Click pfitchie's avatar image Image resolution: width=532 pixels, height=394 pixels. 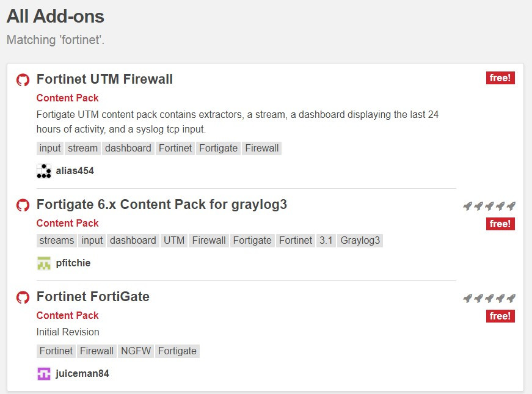click(43, 263)
